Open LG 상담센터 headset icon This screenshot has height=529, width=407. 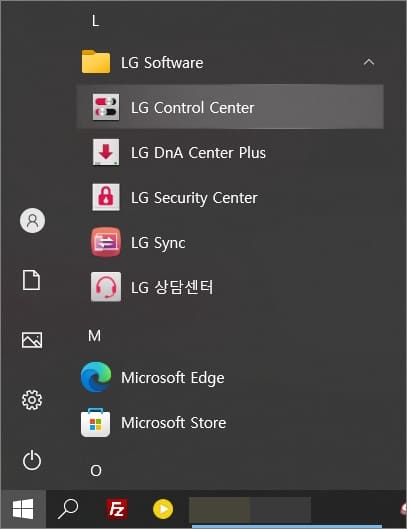[106, 287]
